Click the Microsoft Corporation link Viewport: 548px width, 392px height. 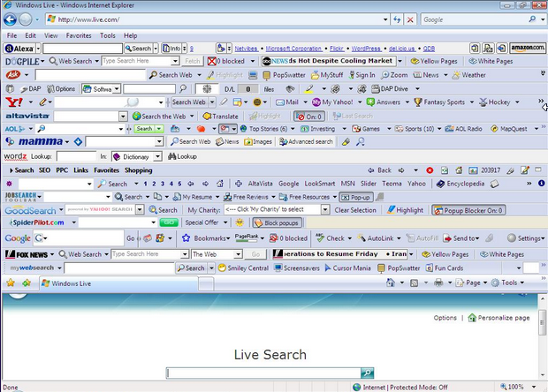[x=293, y=49]
